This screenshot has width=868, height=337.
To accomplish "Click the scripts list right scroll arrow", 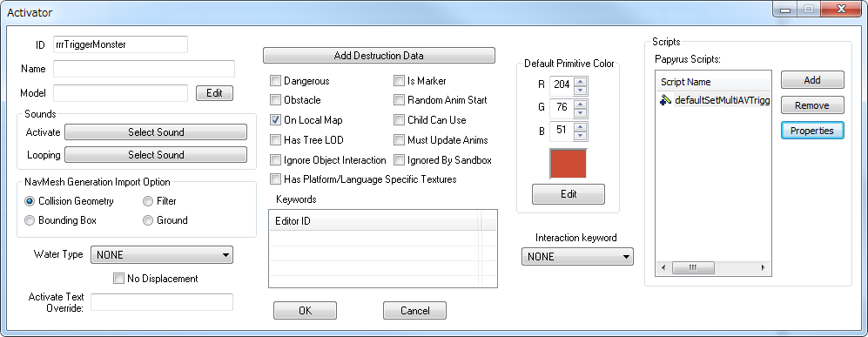I will tap(764, 268).
